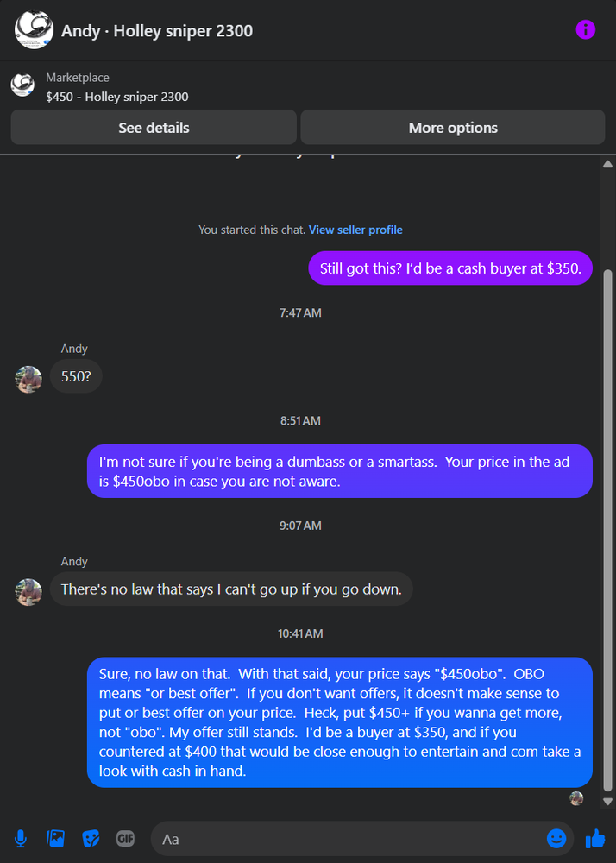The height and width of the screenshot is (863, 616).
Task: Click Andy's avatar beside the "550?" message
Action: [28, 379]
